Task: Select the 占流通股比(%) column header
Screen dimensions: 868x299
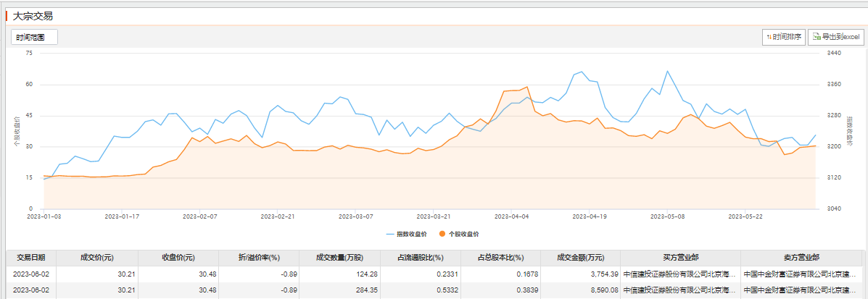Action: (x=418, y=257)
